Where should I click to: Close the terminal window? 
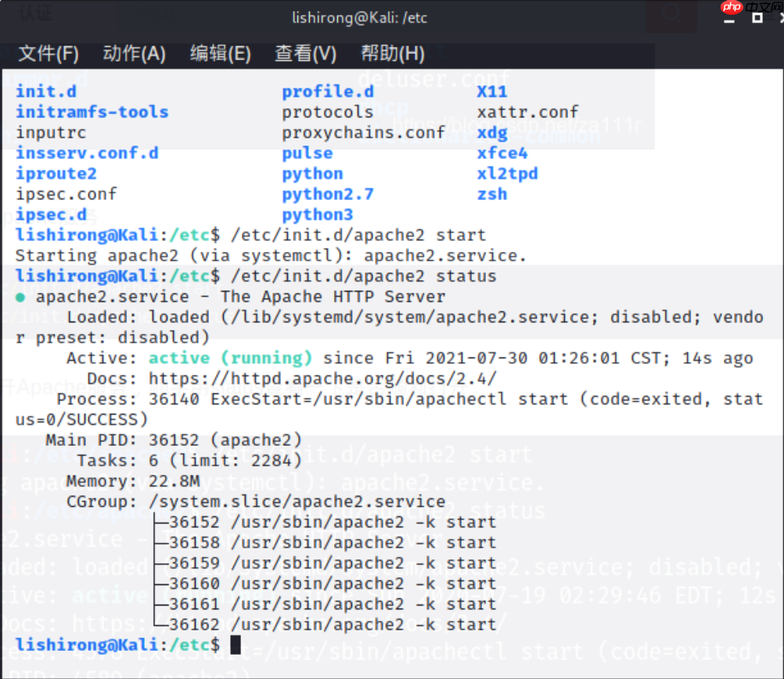click(780, 17)
